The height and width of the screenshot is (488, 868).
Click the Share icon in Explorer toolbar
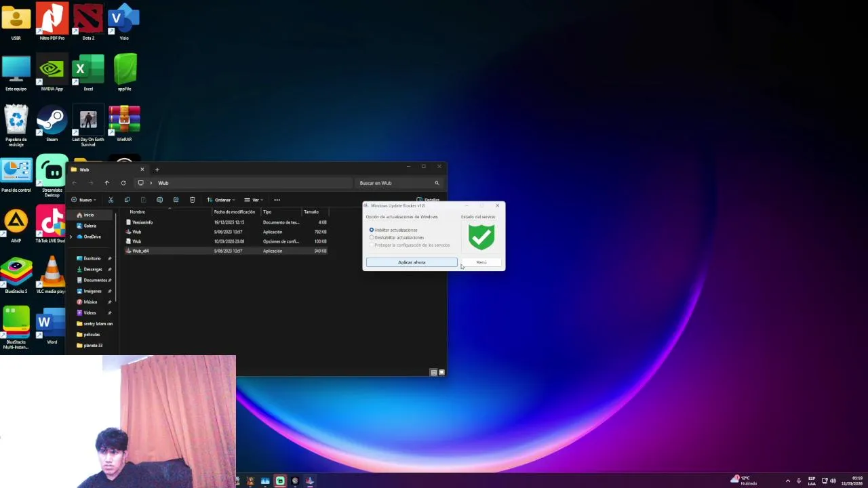click(x=176, y=200)
